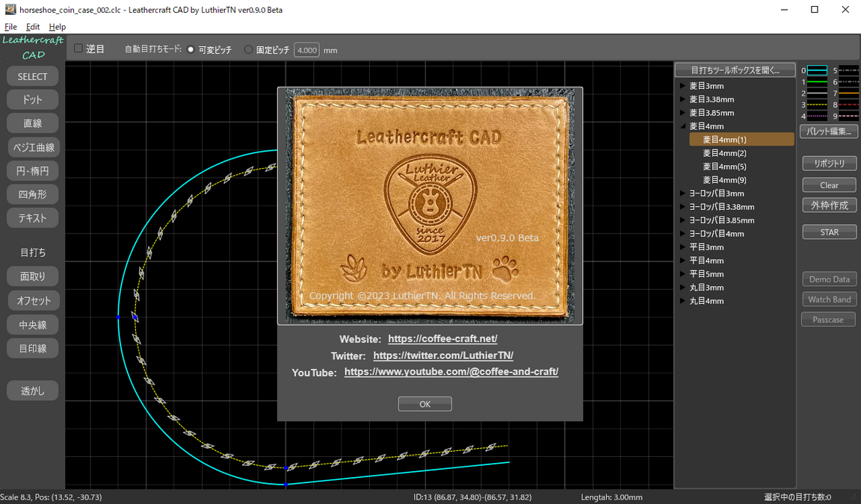Pick palette line 3 yellow dashed swatch
This screenshot has width=861, height=504.
click(x=817, y=105)
